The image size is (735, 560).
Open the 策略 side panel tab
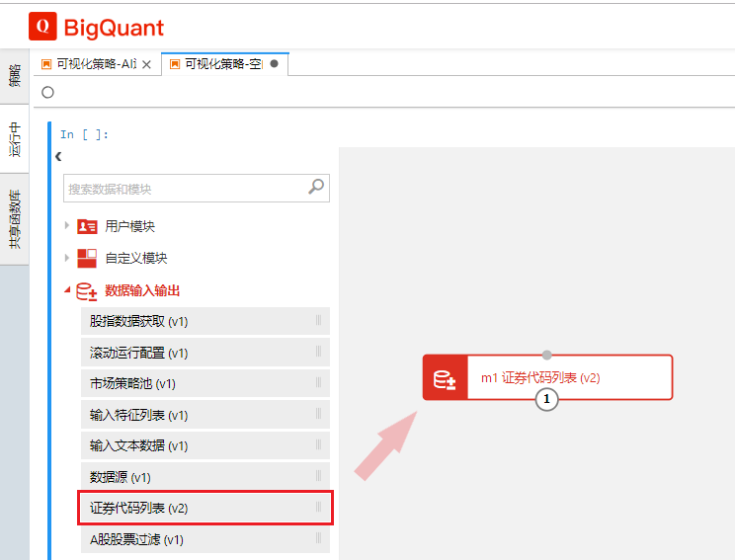click(15, 76)
